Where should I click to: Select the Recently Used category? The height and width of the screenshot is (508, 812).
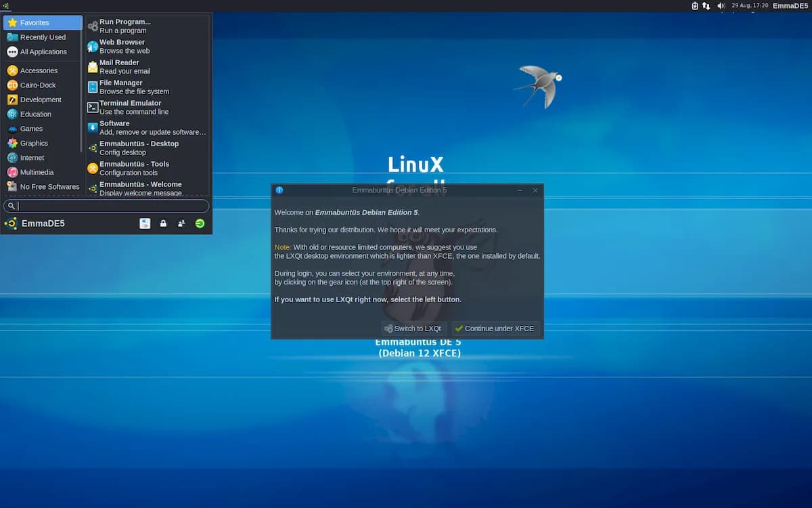pyautogui.click(x=43, y=37)
